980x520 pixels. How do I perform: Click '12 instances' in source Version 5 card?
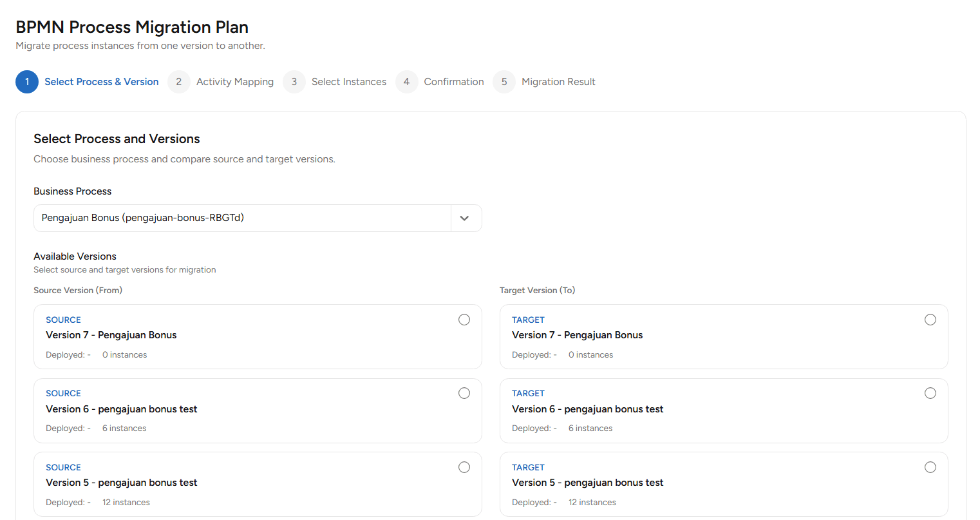click(x=126, y=503)
